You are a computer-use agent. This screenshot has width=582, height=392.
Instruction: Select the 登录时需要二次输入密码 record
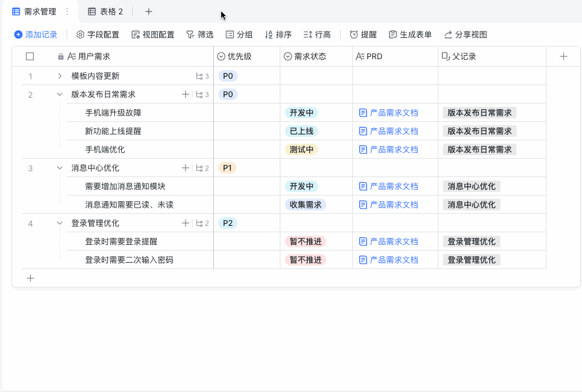[129, 260]
